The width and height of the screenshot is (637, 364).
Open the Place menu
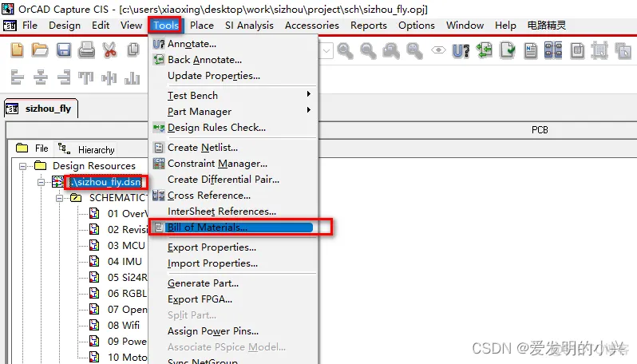[201, 26]
